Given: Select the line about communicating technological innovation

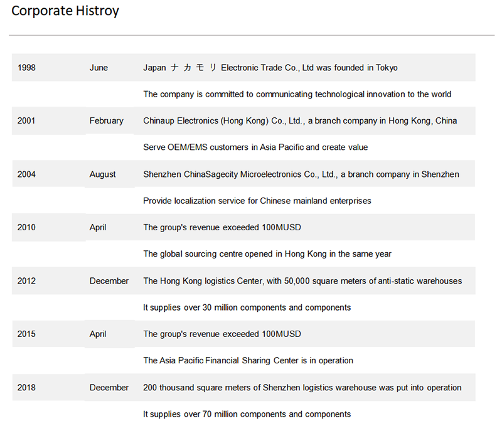Looking at the screenshot, I should click(x=297, y=94).
